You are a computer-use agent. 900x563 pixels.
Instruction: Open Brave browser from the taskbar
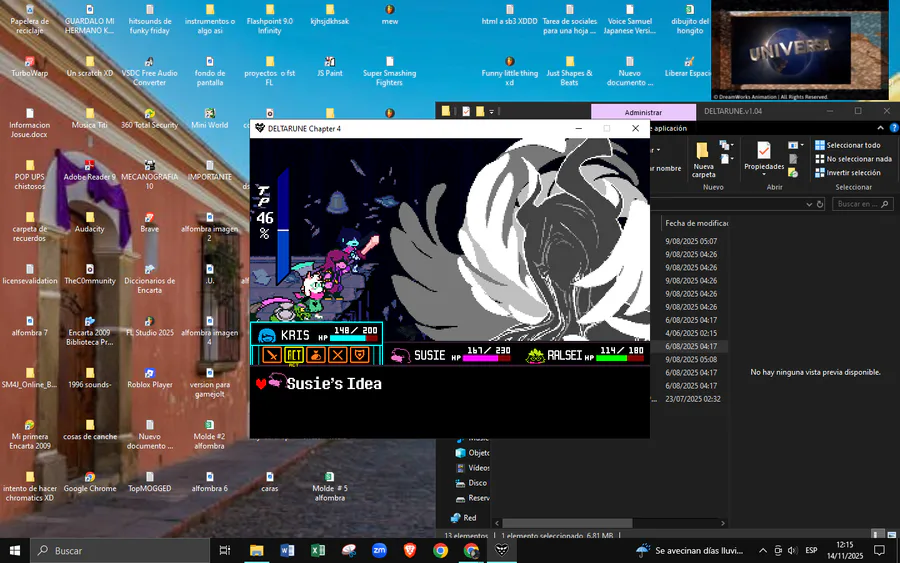tap(410, 550)
